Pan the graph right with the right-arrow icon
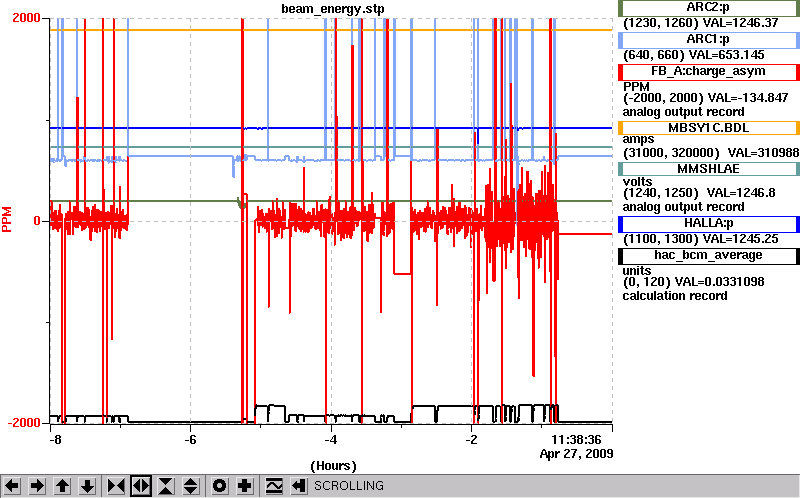The image size is (800, 498). point(37,486)
